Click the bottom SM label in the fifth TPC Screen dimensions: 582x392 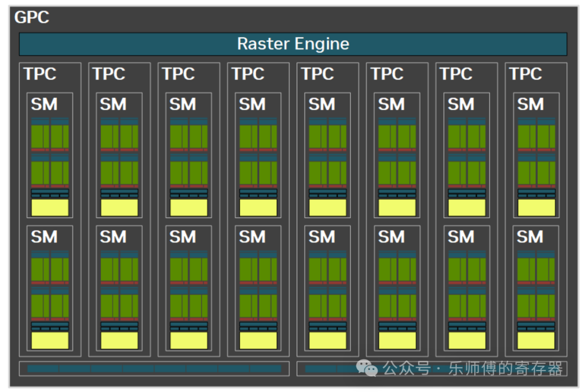point(322,236)
